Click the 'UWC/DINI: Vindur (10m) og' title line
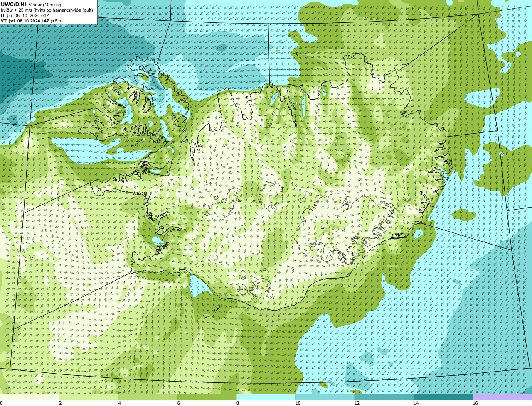Screen dimensions: 532x406 (31, 4)
